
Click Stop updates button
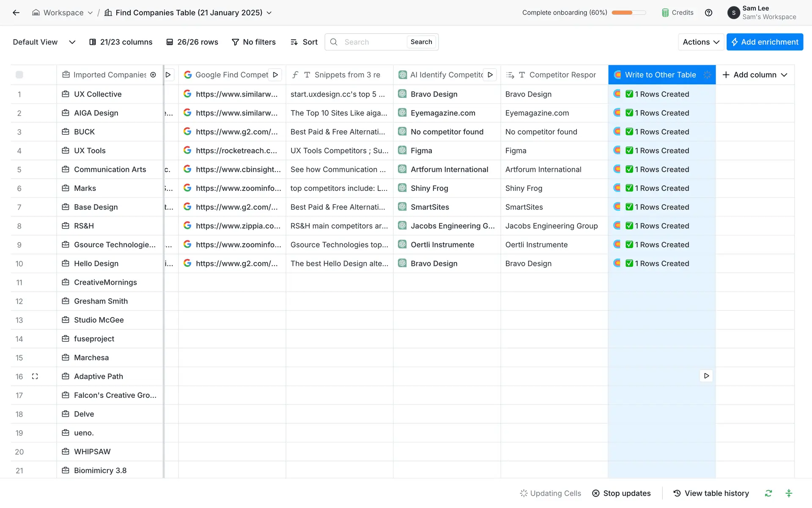click(x=621, y=493)
